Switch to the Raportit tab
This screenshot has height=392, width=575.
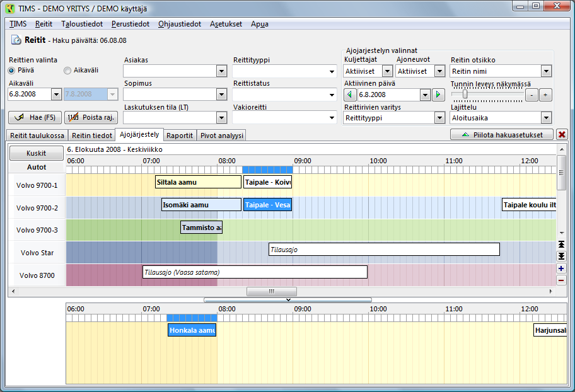179,135
